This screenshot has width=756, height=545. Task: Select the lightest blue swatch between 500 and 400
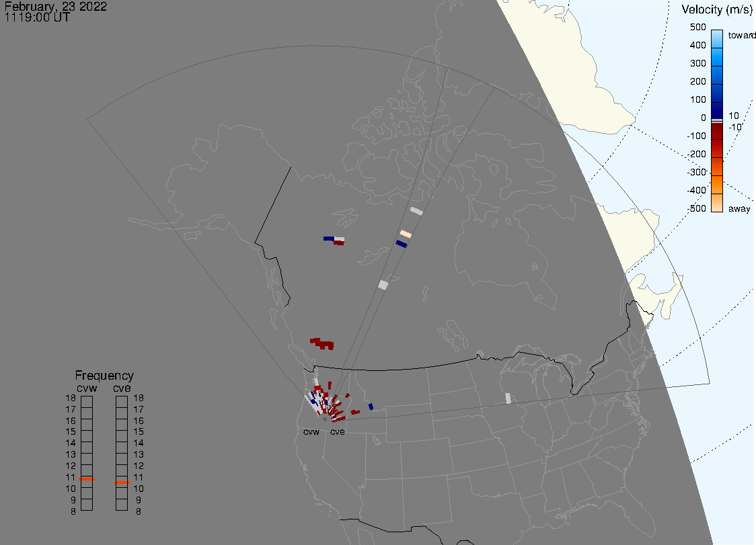[717, 39]
